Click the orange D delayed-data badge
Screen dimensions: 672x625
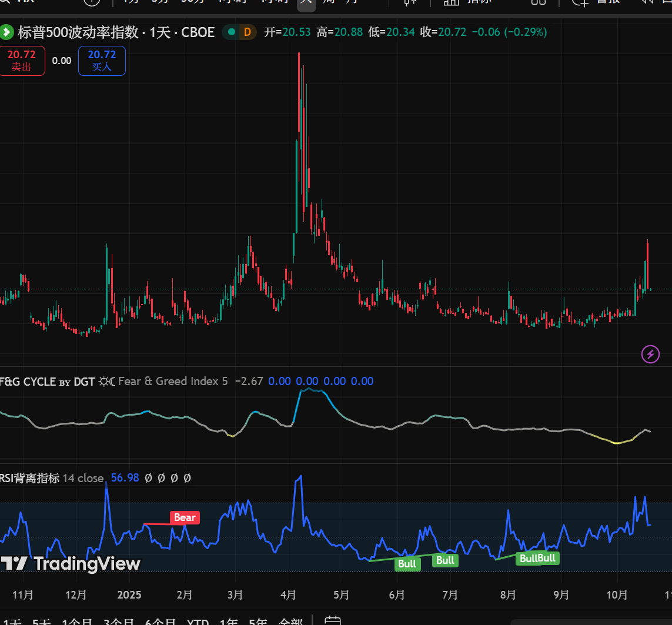pyautogui.click(x=248, y=32)
